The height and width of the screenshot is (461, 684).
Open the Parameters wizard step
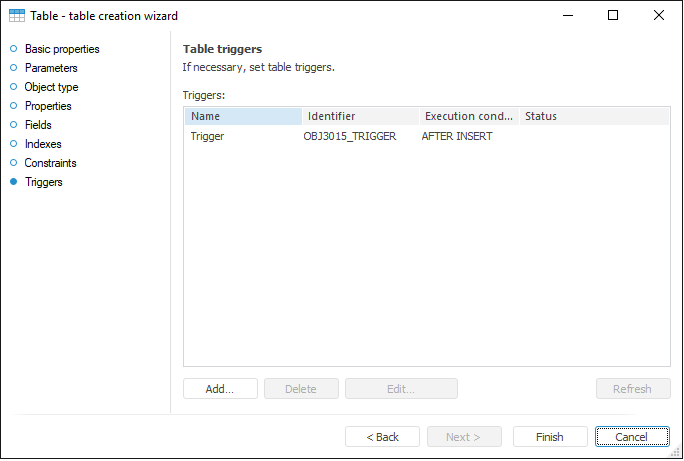coord(51,68)
